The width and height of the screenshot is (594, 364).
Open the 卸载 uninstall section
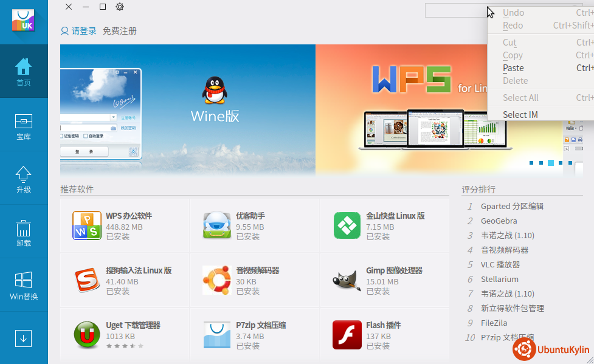click(24, 232)
